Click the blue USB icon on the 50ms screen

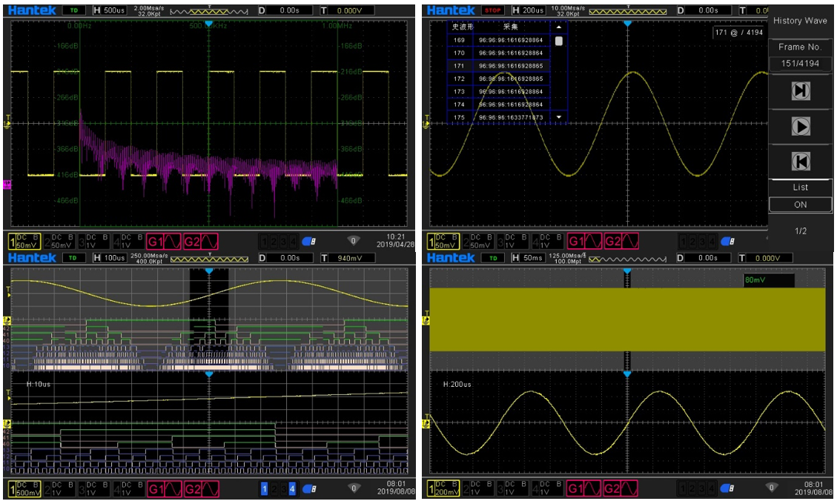coord(728,488)
